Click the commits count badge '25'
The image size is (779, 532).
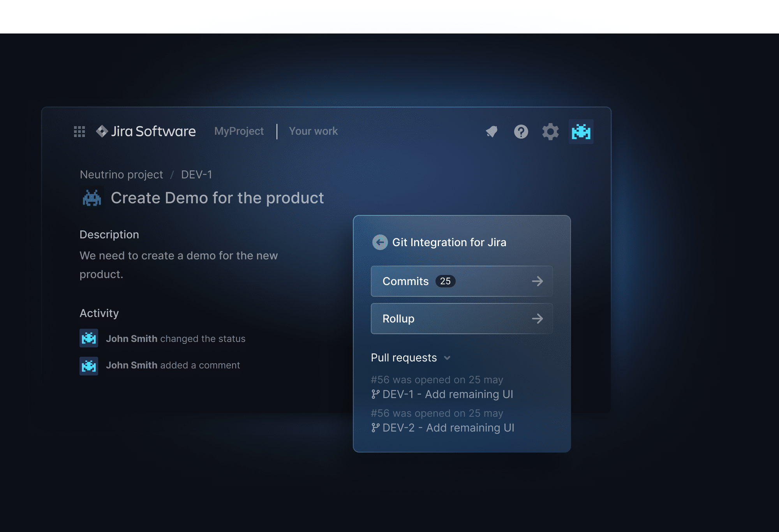click(445, 281)
